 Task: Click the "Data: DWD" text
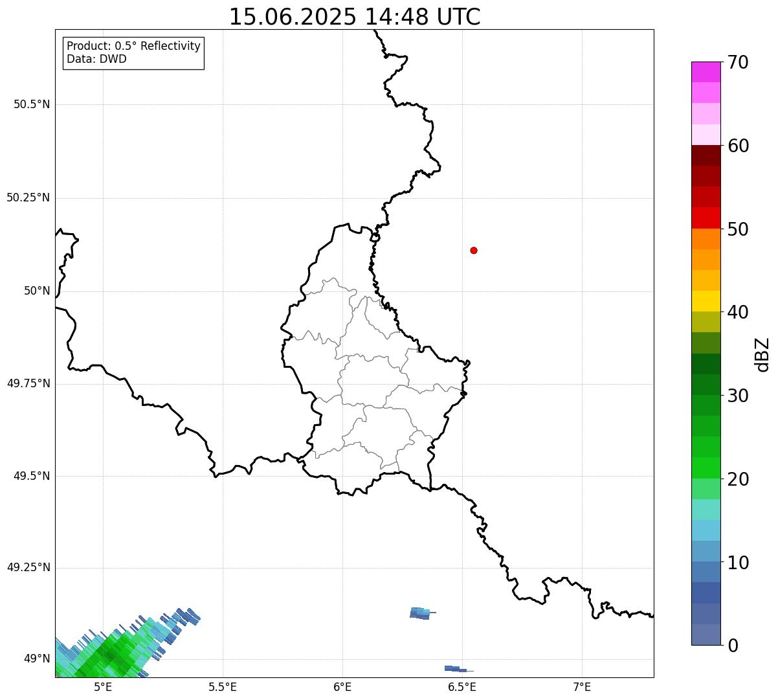pos(96,60)
